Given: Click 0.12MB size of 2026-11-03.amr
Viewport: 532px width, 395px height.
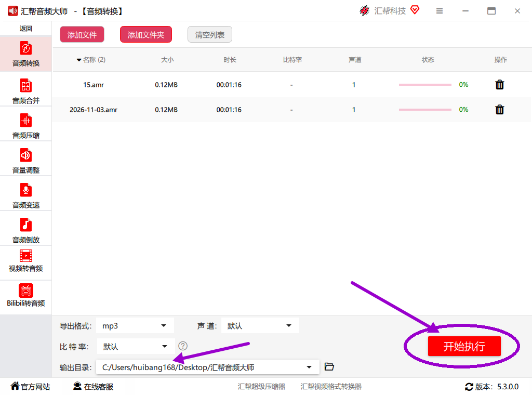Looking at the screenshot, I should coord(166,110).
